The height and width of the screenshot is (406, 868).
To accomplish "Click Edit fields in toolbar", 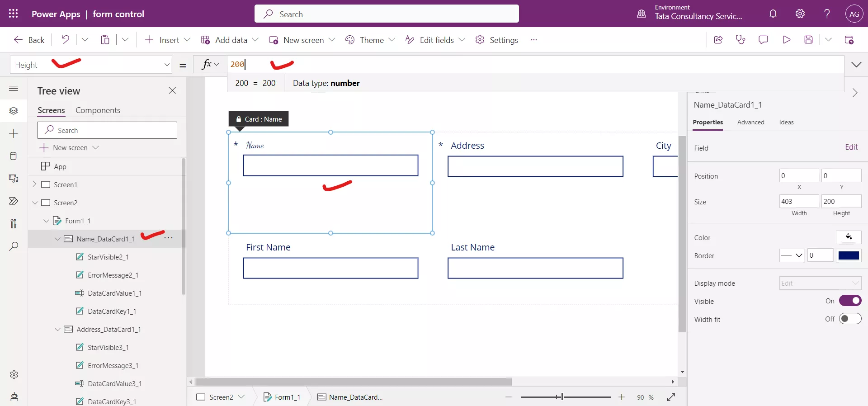I will pyautogui.click(x=435, y=40).
